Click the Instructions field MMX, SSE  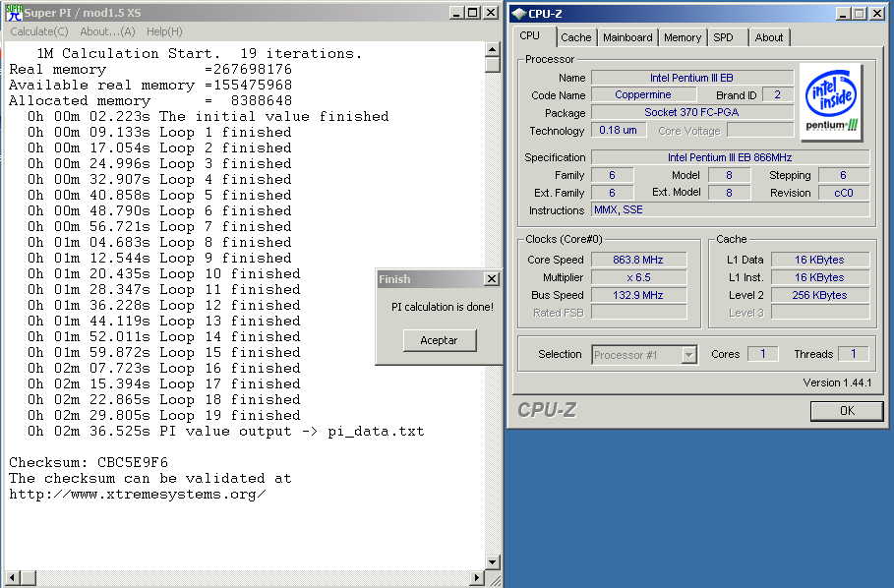pyautogui.click(x=731, y=209)
